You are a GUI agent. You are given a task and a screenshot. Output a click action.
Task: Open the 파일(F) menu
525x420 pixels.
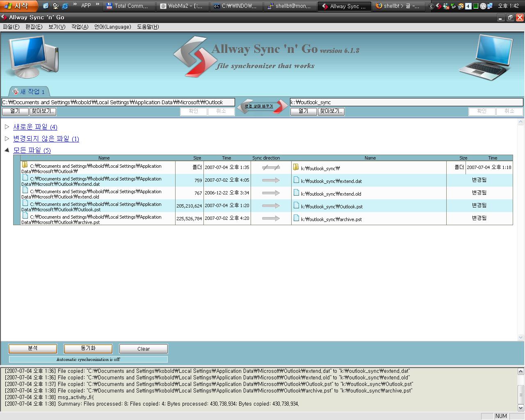11,27
